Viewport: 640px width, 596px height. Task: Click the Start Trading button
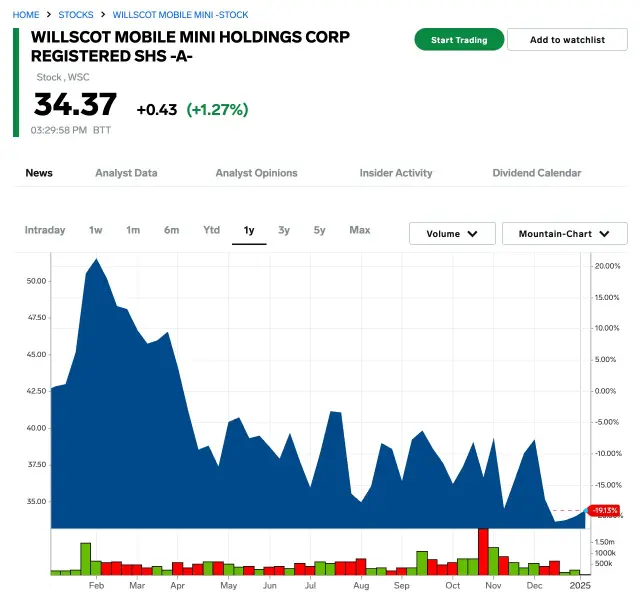pyautogui.click(x=459, y=40)
